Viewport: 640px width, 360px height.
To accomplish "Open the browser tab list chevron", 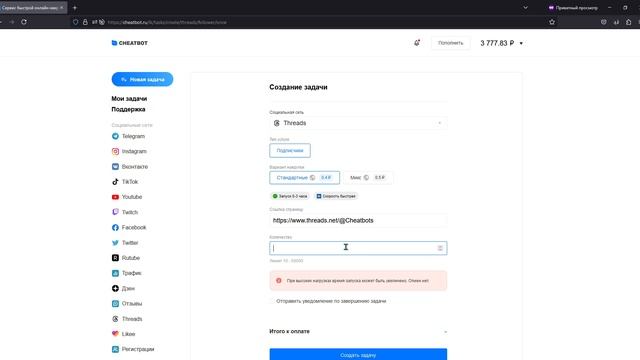I will coord(525,7).
